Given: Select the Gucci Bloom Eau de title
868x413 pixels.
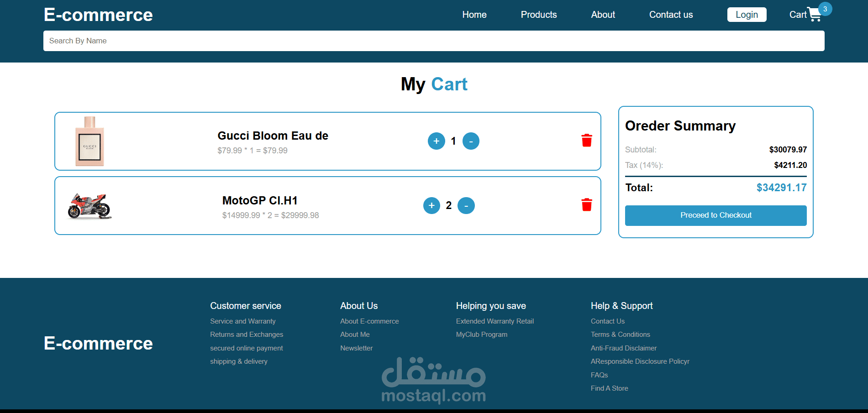Looking at the screenshot, I should 273,136.
